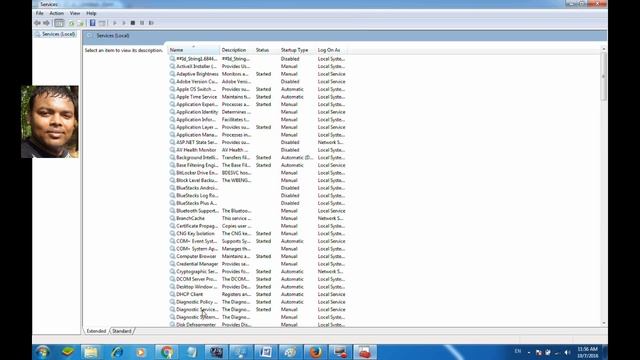Select the gear icon beside Application Identity
This screenshot has height=360, width=640.
(x=172, y=112)
